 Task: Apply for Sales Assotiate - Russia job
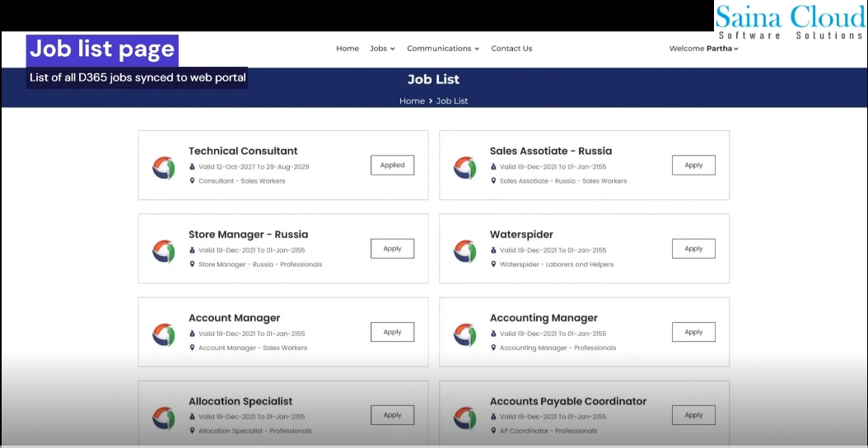click(x=693, y=165)
